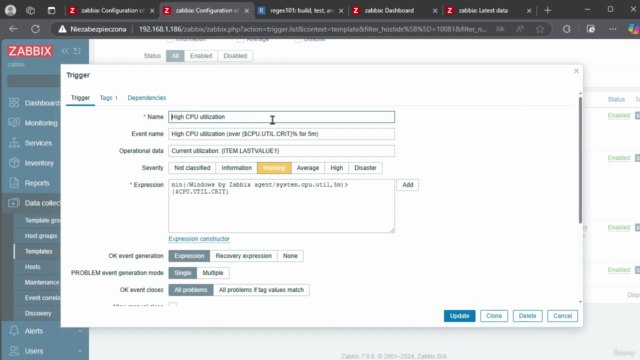Choose Recovery expression for OK event generation
Viewport: 640px width, 360px height.
click(244, 256)
